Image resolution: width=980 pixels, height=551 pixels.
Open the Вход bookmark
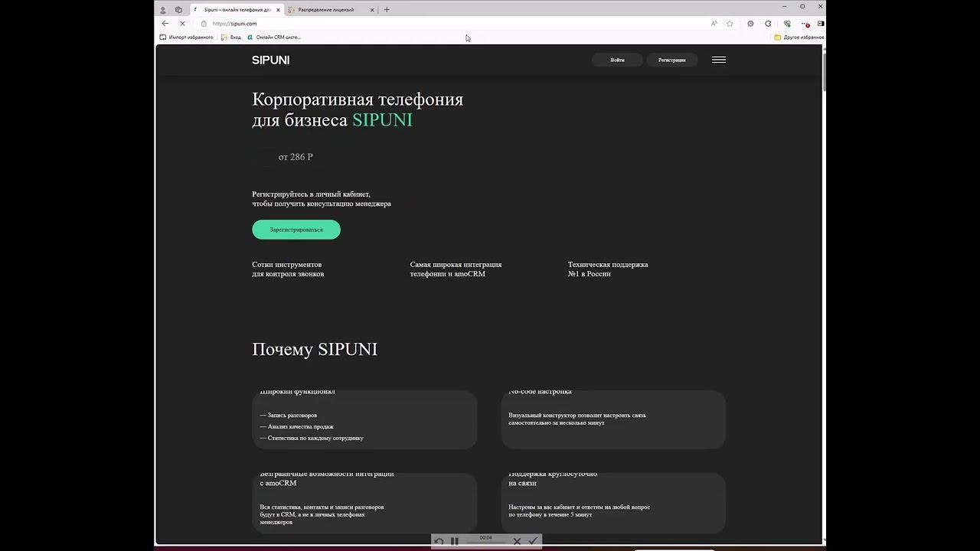[x=230, y=37]
